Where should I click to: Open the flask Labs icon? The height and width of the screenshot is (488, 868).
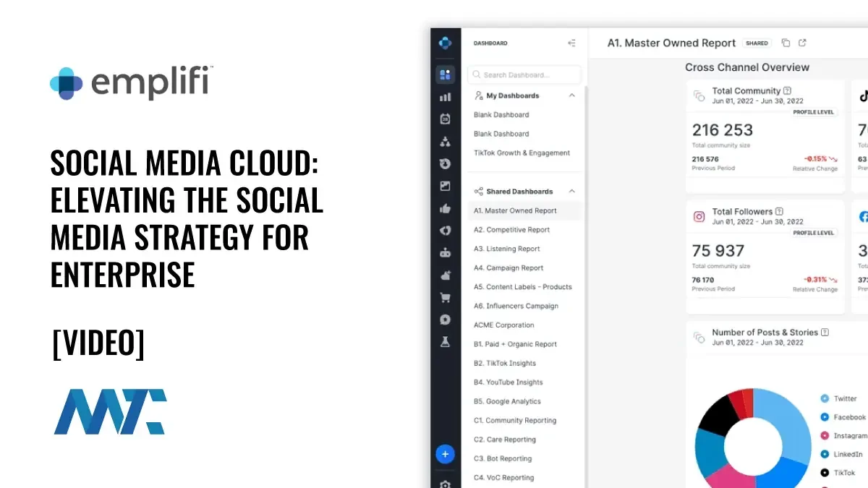pos(446,342)
